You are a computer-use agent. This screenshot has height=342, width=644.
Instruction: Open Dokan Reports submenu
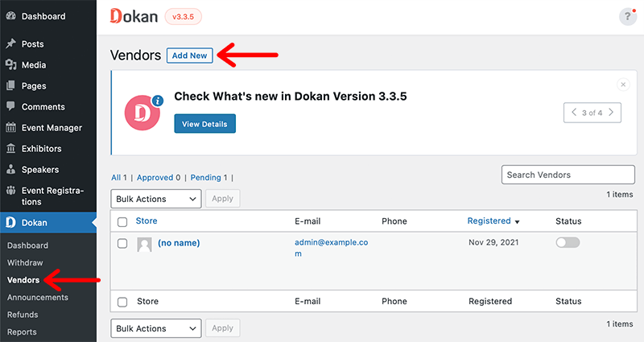[22, 332]
